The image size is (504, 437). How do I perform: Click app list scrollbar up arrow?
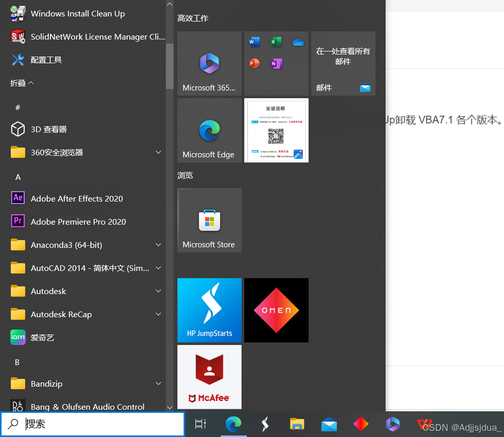(170, 4)
